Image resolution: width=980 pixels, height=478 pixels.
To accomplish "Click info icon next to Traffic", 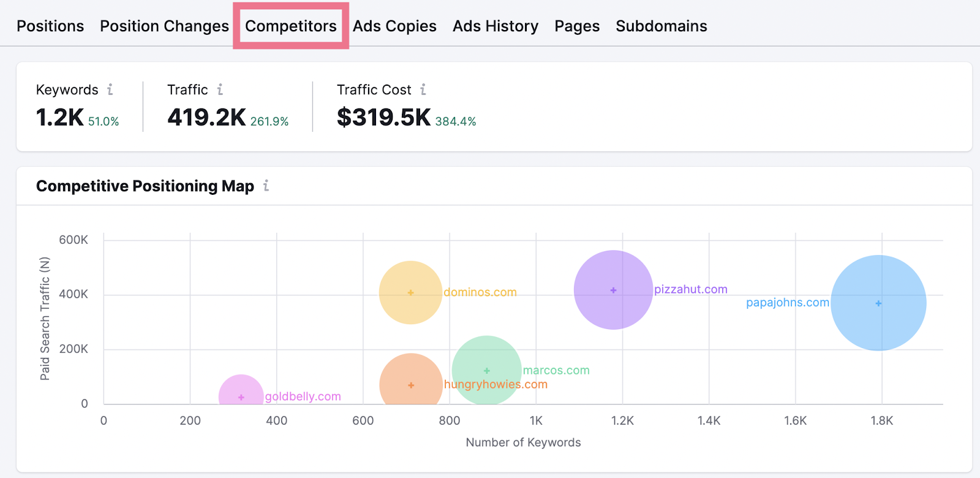I will (220, 89).
